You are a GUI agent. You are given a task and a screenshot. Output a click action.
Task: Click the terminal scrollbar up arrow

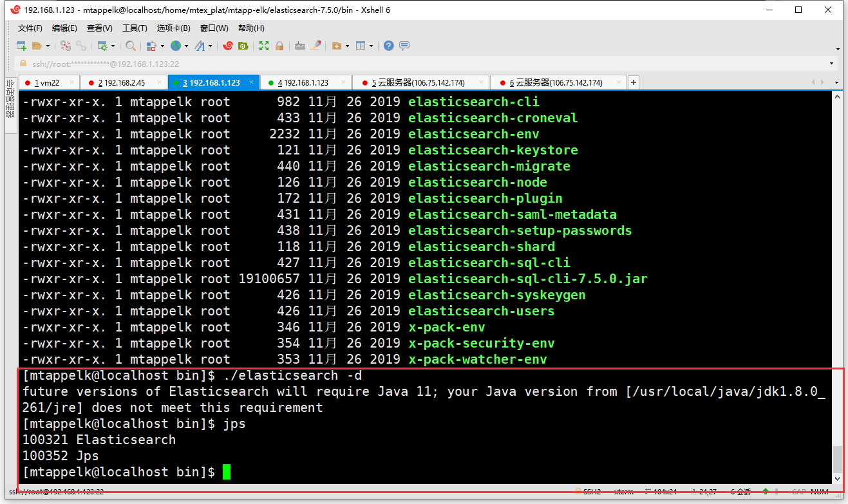tap(837, 97)
